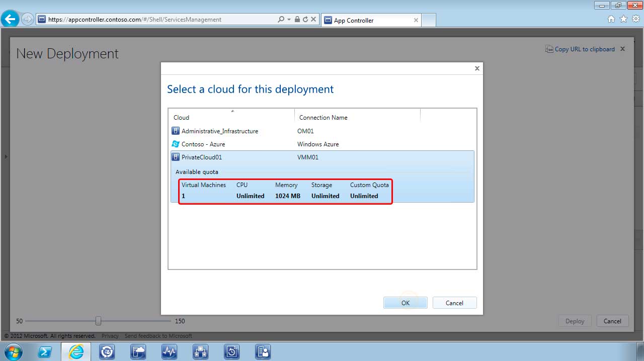This screenshot has height=361, width=644.
Task: Select the Administrative_Infrastructure cloud row
Action: click(x=322, y=131)
